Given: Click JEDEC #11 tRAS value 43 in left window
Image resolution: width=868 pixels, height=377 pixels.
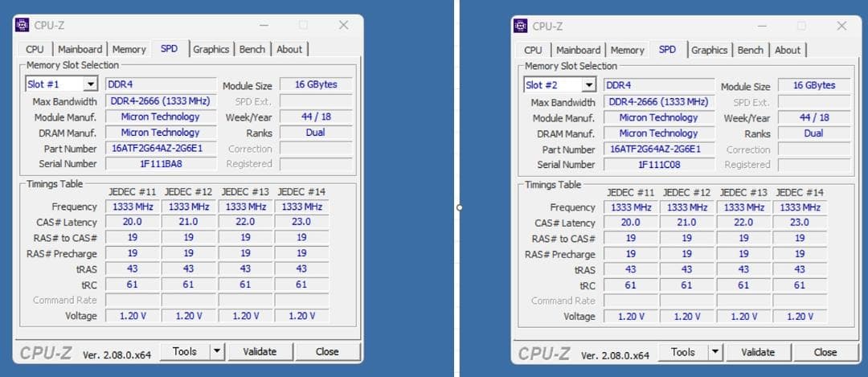Looking at the screenshot, I should [133, 268].
